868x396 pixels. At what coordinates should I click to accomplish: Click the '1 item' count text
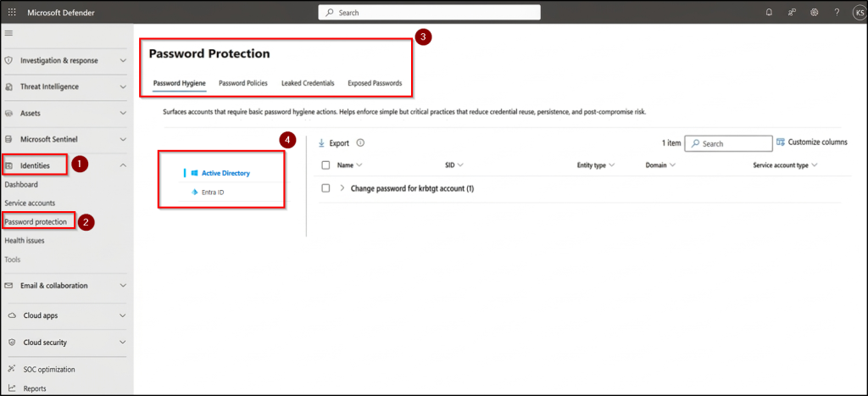point(671,143)
